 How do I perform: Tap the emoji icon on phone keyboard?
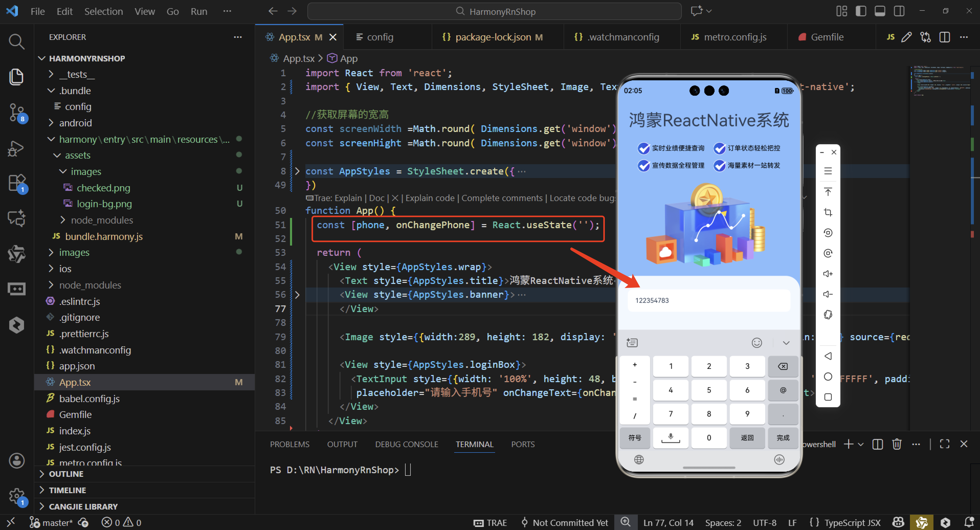point(757,343)
